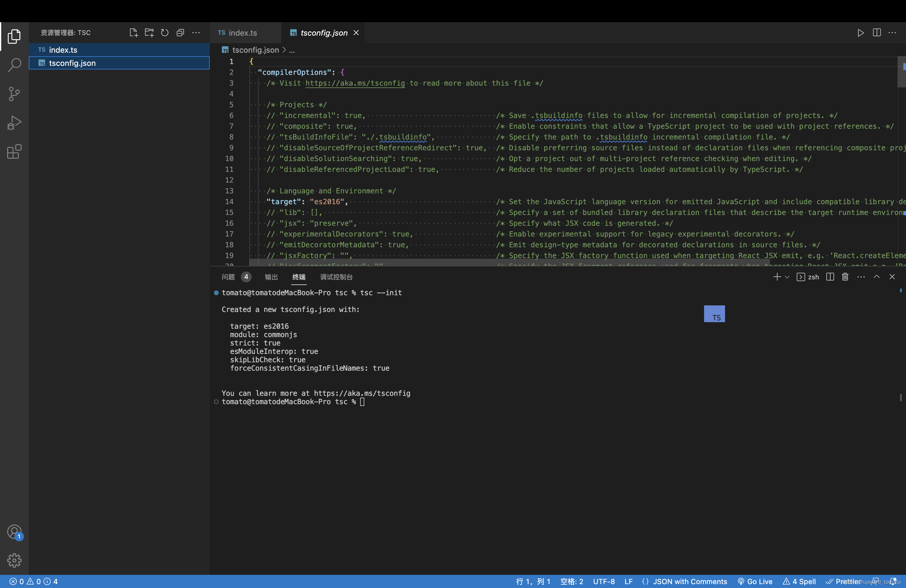Open the 输出 output panel tab
Viewport: 906px width, 588px height.
pos(271,277)
